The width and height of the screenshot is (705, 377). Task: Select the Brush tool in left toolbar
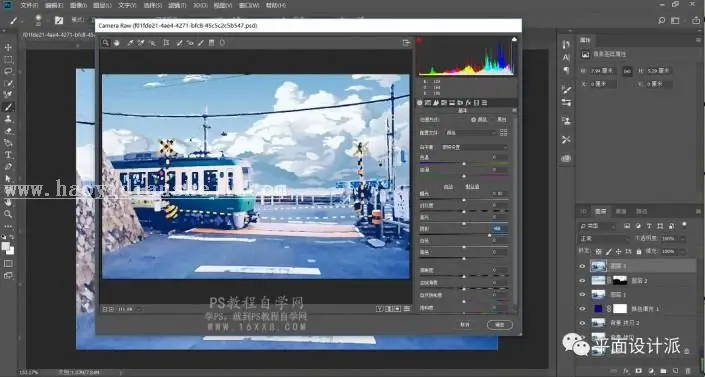point(8,107)
